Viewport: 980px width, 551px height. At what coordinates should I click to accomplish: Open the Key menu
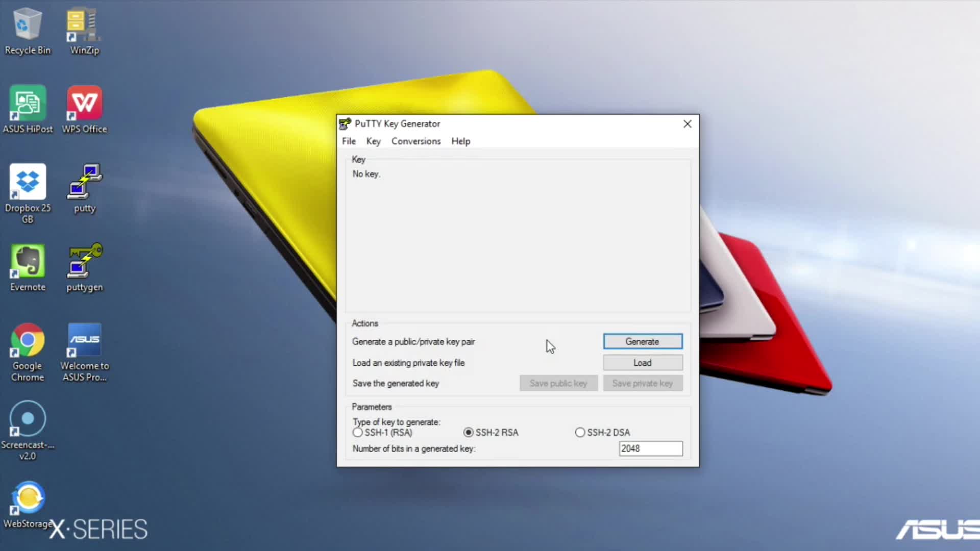(373, 141)
